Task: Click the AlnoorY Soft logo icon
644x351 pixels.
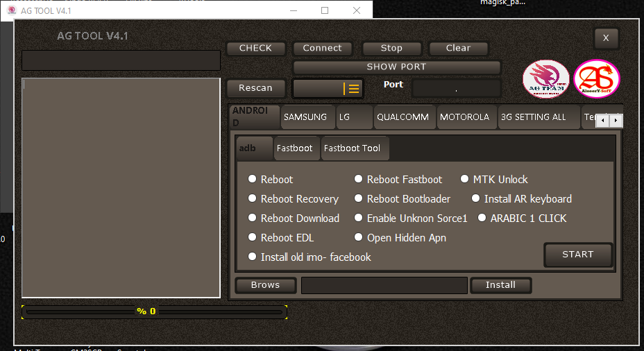Action: [597, 79]
